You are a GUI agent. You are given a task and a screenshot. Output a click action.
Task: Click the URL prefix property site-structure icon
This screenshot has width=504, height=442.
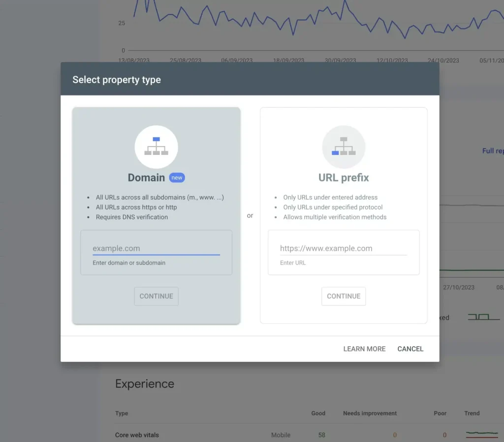(x=344, y=146)
